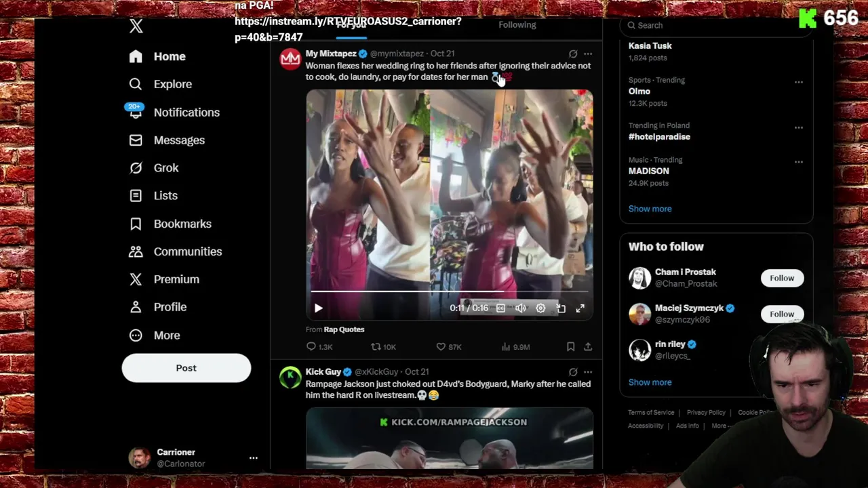
Task: Open Carrioner account options menu
Action: click(x=254, y=458)
